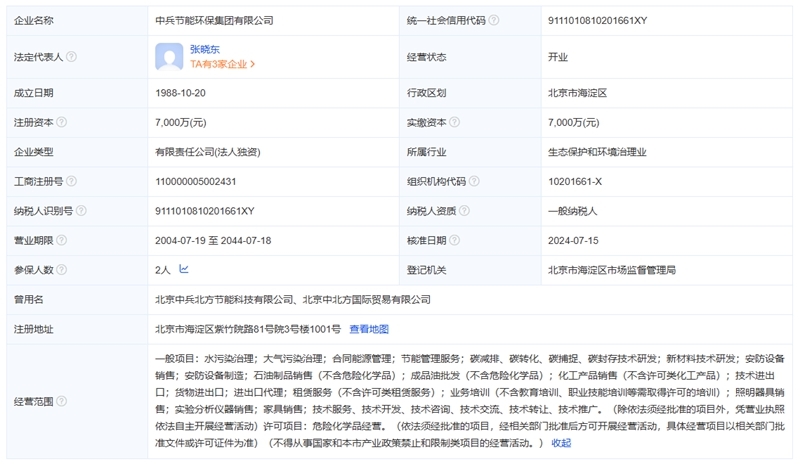Click 查看地图 to view address map
The image size is (800, 464).
(368, 329)
